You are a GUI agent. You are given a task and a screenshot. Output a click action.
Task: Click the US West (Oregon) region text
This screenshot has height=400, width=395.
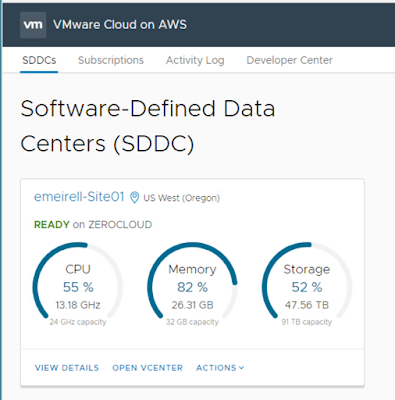coord(182,198)
